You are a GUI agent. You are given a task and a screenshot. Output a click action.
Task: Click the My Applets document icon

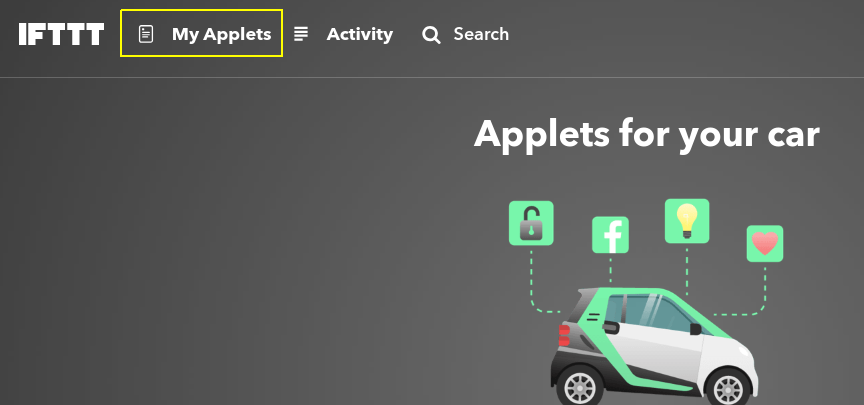pos(145,34)
